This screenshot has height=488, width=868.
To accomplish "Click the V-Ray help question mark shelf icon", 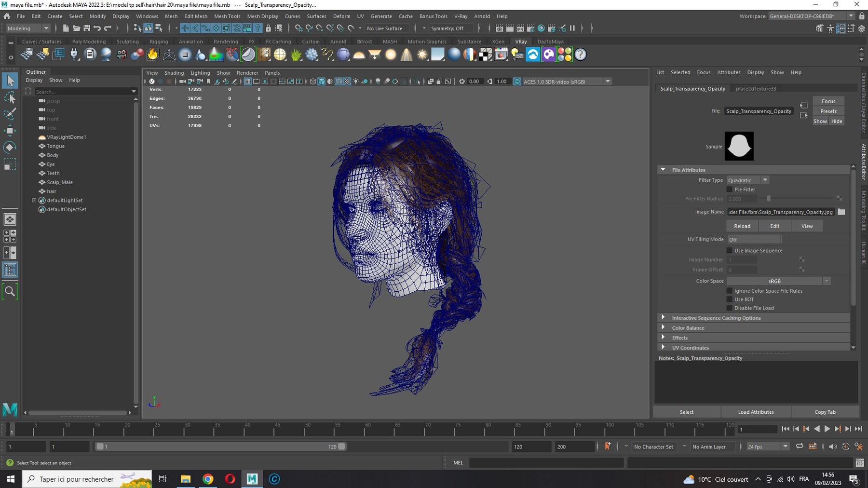I will click(x=581, y=54).
